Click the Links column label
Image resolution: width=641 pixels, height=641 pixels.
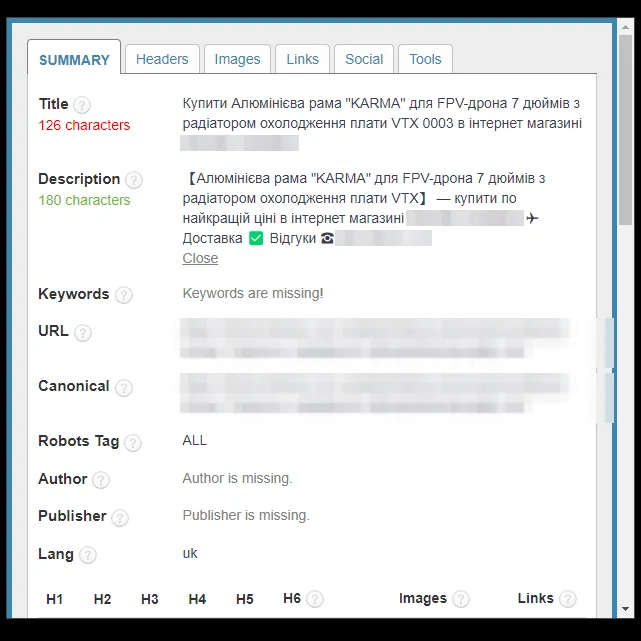point(536,598)
